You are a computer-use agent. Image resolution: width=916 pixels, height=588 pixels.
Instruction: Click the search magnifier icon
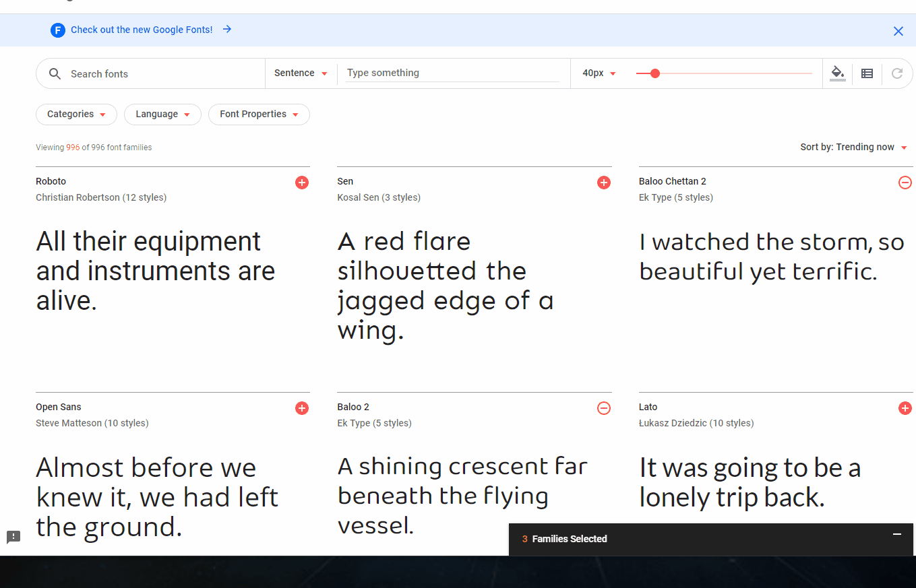point(55,74)
